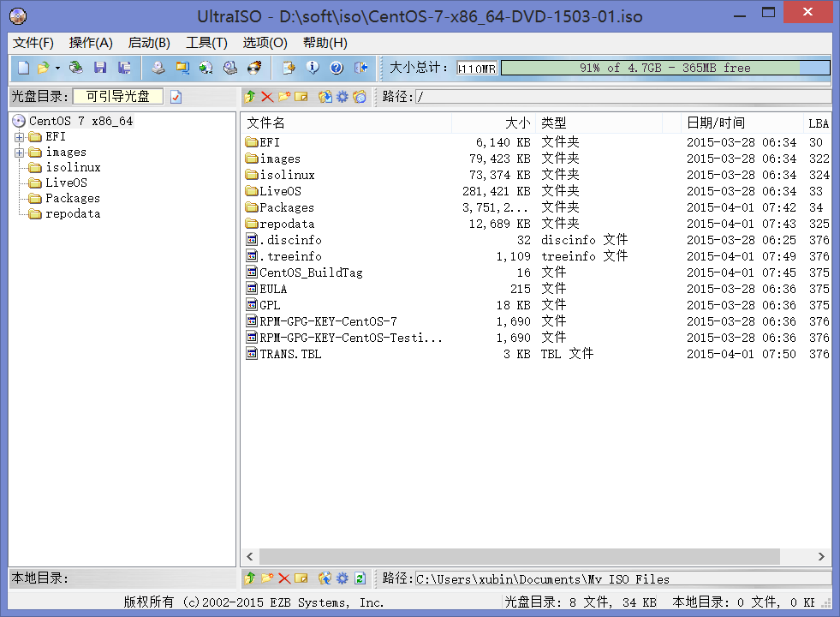Open the ISO info icon in toolbar
Screen dimensions: 840x617
tap(313, 68)
